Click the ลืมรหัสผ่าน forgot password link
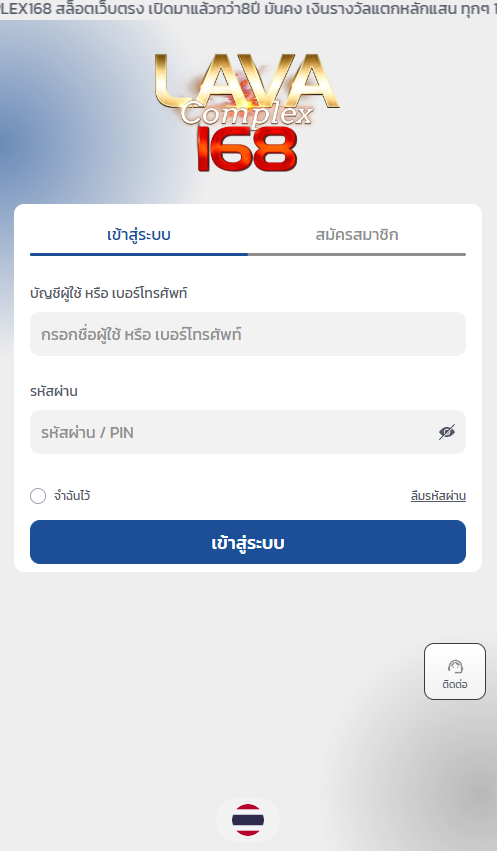Viewport: 497px width, 851px height. coord(438,496)
